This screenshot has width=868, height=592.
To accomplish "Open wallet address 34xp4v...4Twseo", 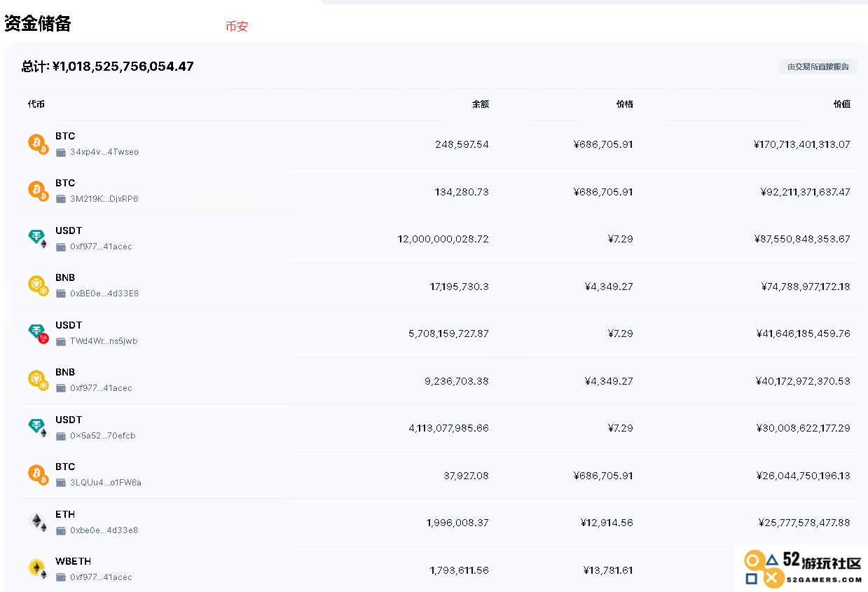I will 104,152.
